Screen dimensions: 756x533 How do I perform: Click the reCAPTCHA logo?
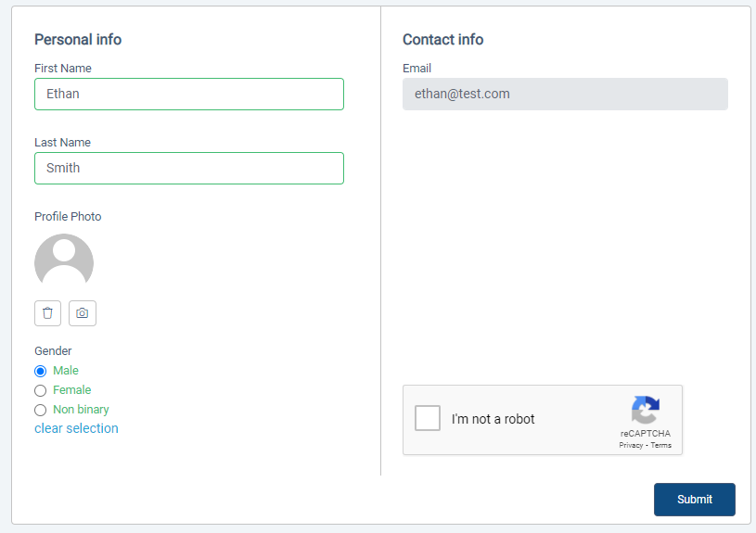pos(646,410)
